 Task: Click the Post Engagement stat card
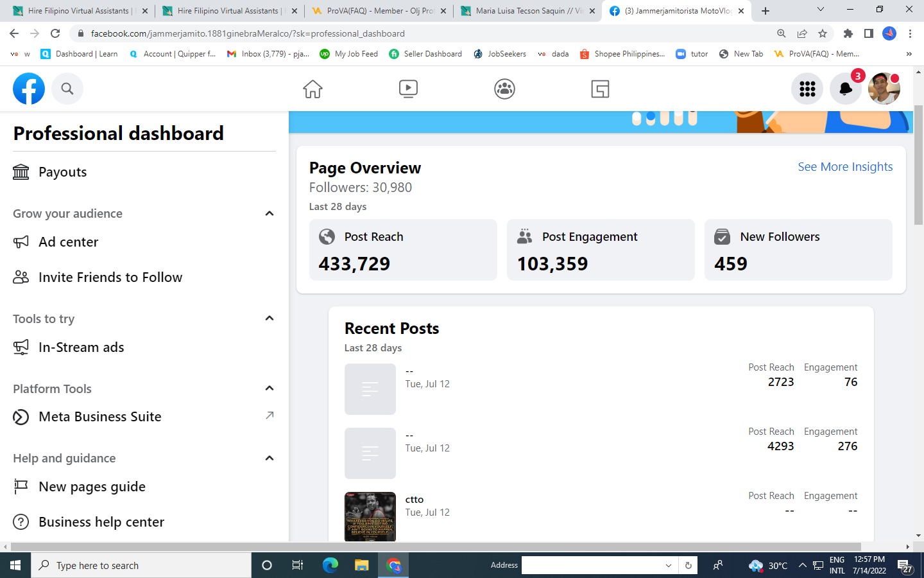click(x=601, y=250)
